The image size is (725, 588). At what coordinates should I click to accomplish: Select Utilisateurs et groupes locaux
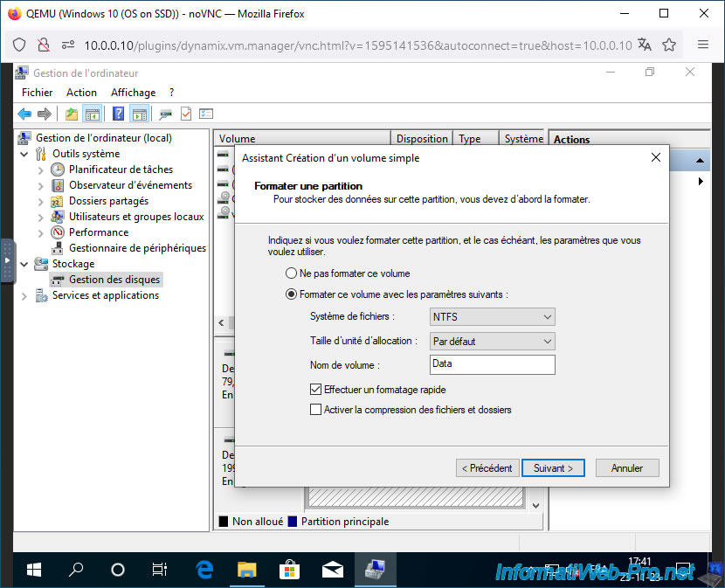136,217
